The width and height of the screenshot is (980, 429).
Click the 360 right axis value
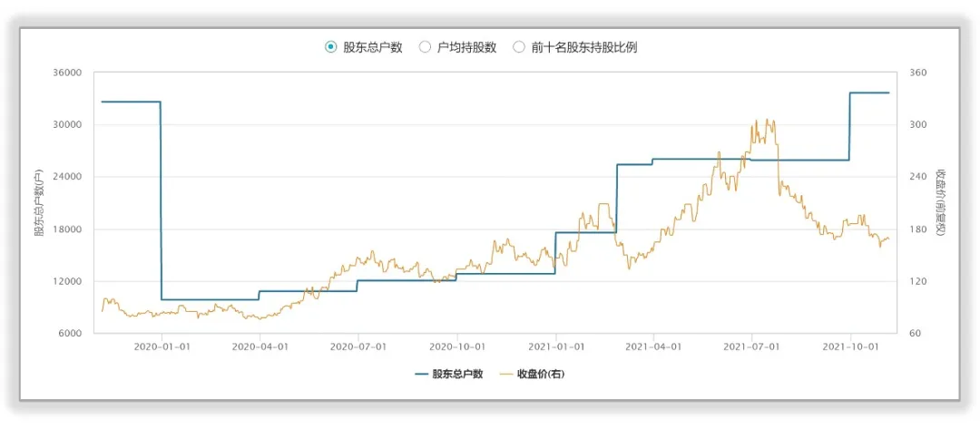917,73
